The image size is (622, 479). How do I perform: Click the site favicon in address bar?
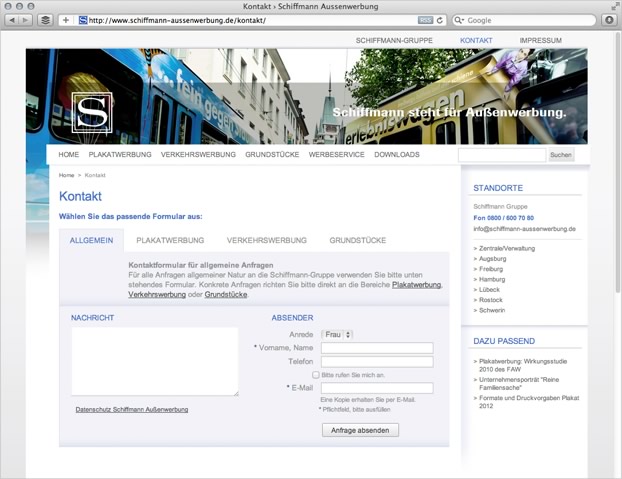(83, 20)
